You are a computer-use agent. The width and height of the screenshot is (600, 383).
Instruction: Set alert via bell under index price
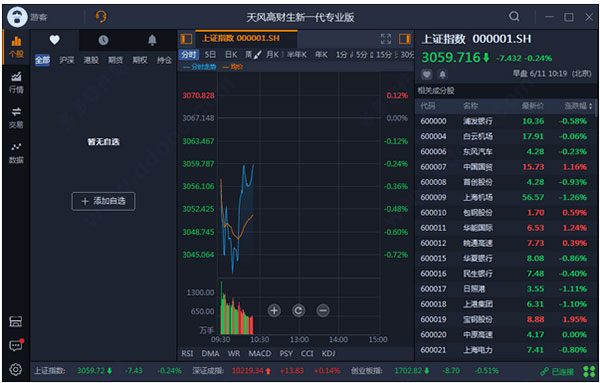pyautogui.click(x=442, y=74)
